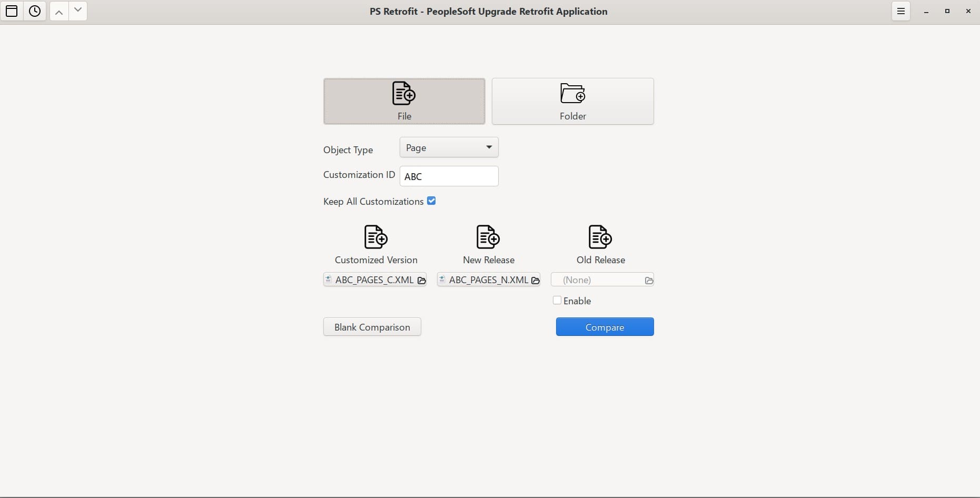Screen dimensions: 980x498
Task: Click the window layout icon in title bar
Action: point(12,11)
